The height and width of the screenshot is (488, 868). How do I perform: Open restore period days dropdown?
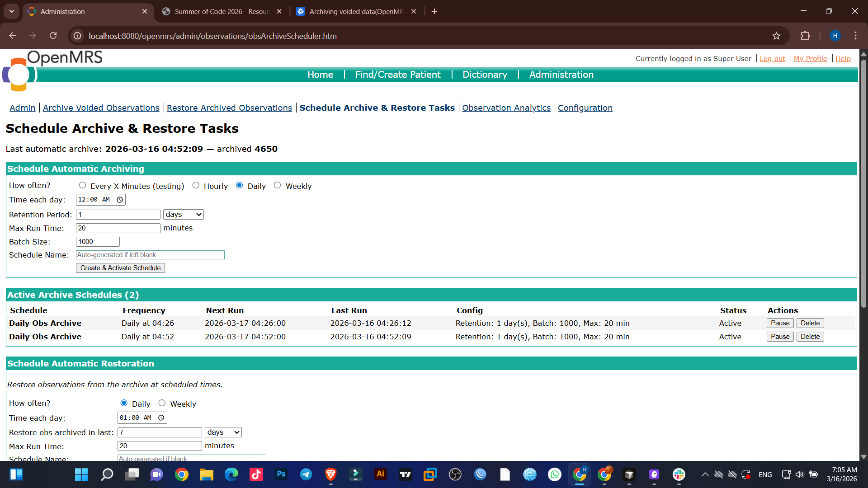(x=223, y=432)
